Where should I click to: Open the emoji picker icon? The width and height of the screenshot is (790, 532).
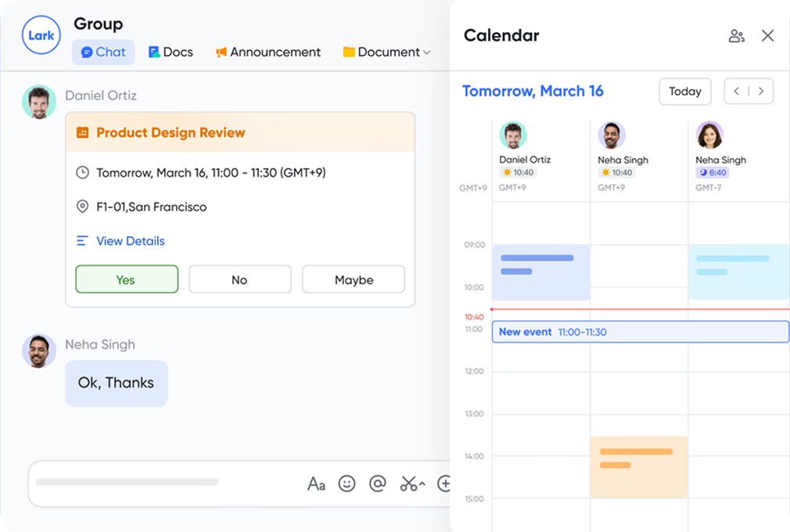point(347,483)
